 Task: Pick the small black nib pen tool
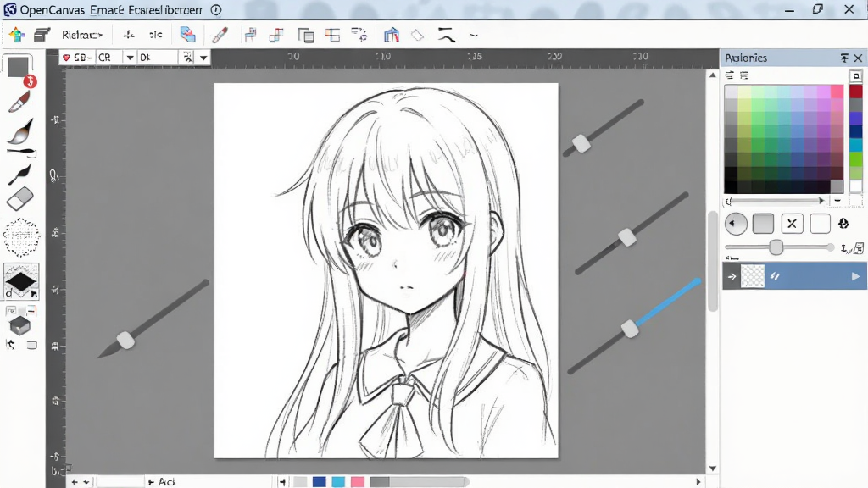20,174
